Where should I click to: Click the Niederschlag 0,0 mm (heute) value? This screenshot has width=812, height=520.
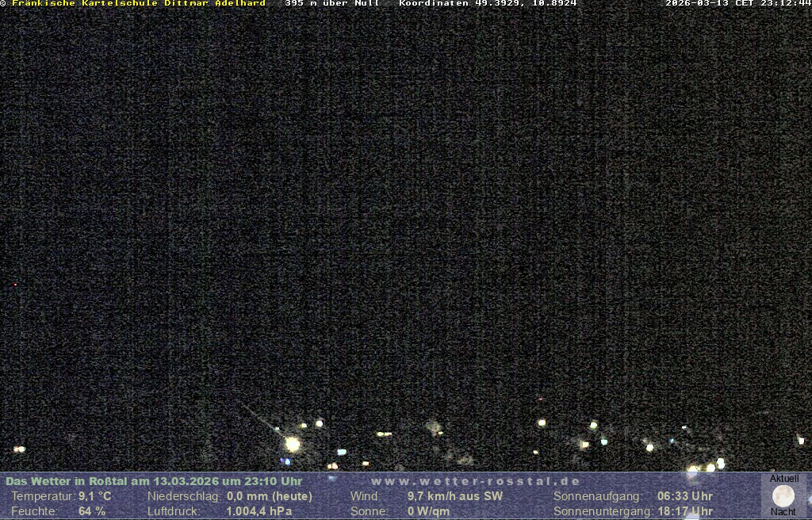pos(269,496)
